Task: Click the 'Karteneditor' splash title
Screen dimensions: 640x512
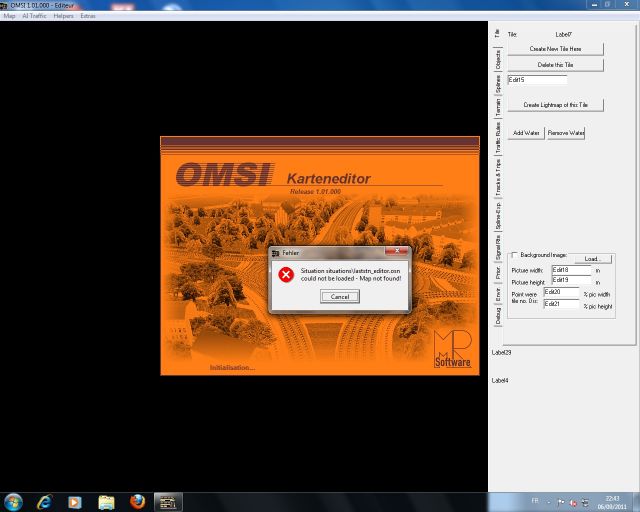Action: [x=329, y=178]
